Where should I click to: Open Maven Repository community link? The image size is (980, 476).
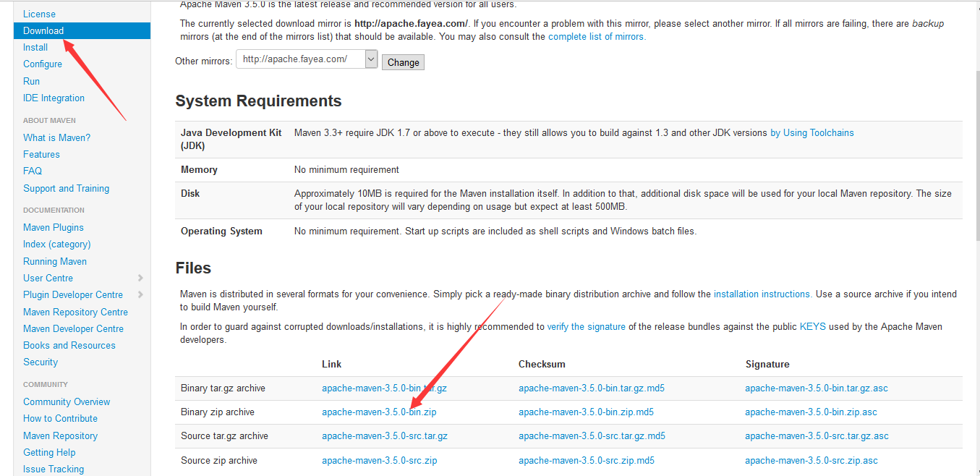(x=60, y=435)
